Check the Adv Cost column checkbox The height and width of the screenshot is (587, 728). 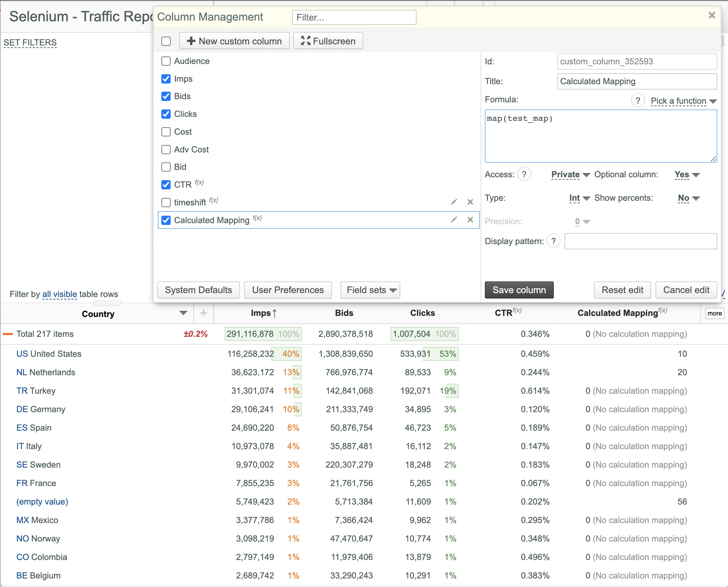pos(166,150)
